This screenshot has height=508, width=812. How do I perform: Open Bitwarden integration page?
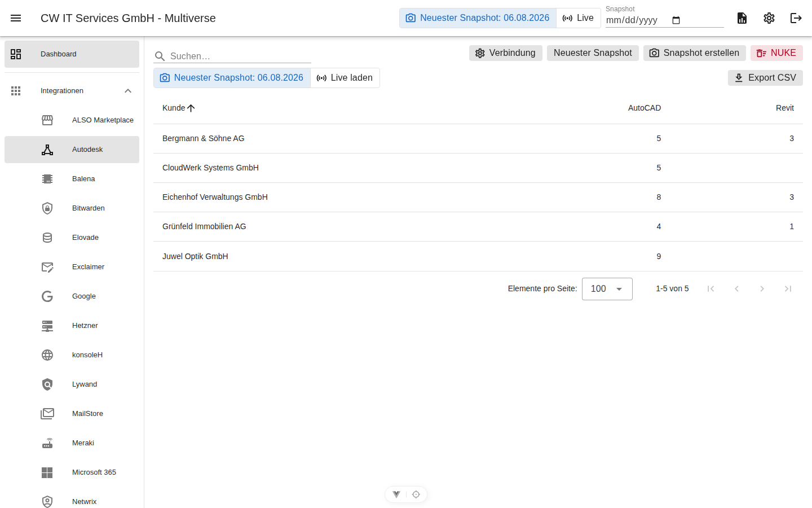pyautogui.click(x=72, y=208)
